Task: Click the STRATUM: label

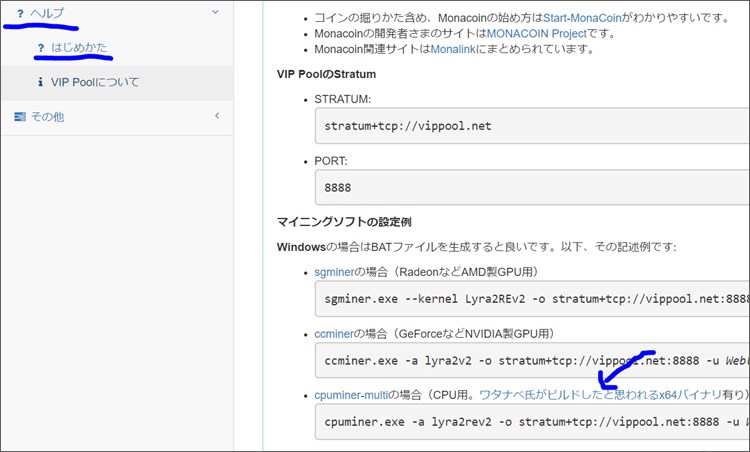Action: (x=342, y=99)
